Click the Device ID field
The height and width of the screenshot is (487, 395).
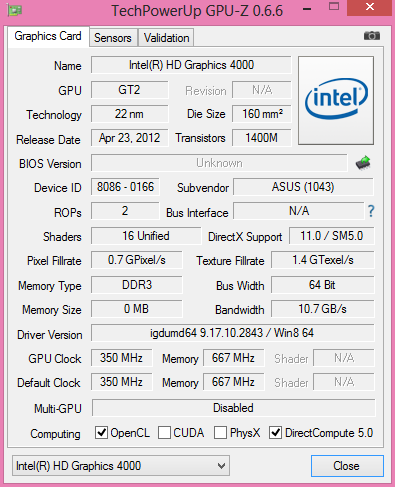[x=125, y=187]
